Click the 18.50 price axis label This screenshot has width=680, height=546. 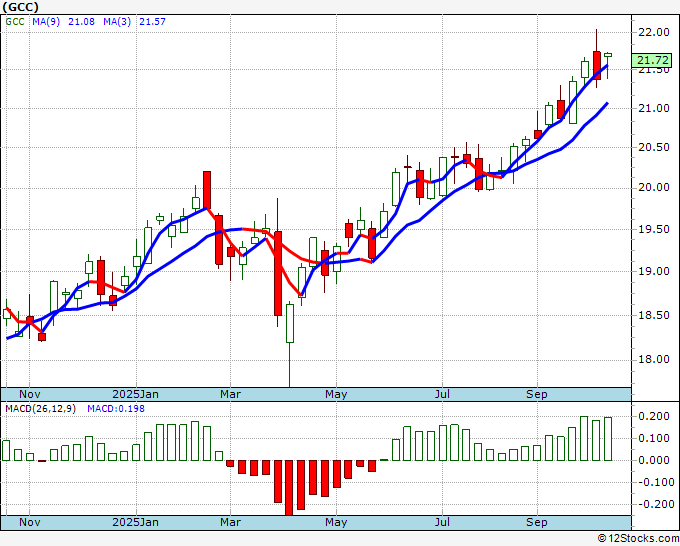coord(654,315)
